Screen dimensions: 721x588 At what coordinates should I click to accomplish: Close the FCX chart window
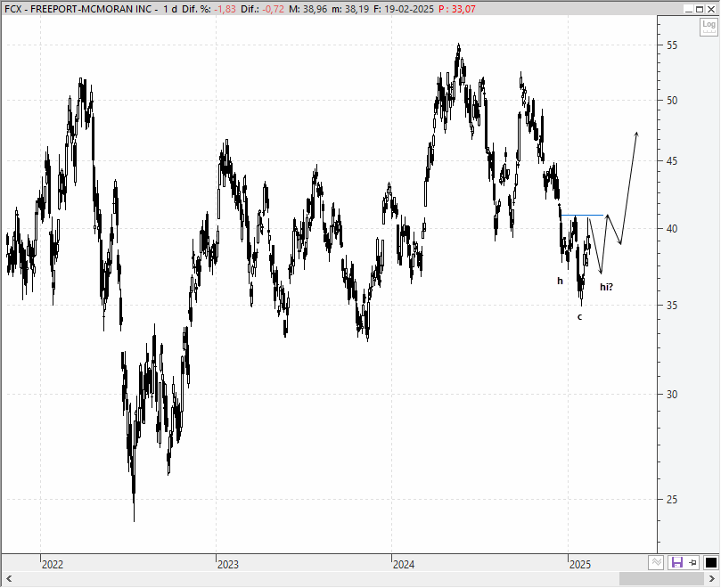711,9
